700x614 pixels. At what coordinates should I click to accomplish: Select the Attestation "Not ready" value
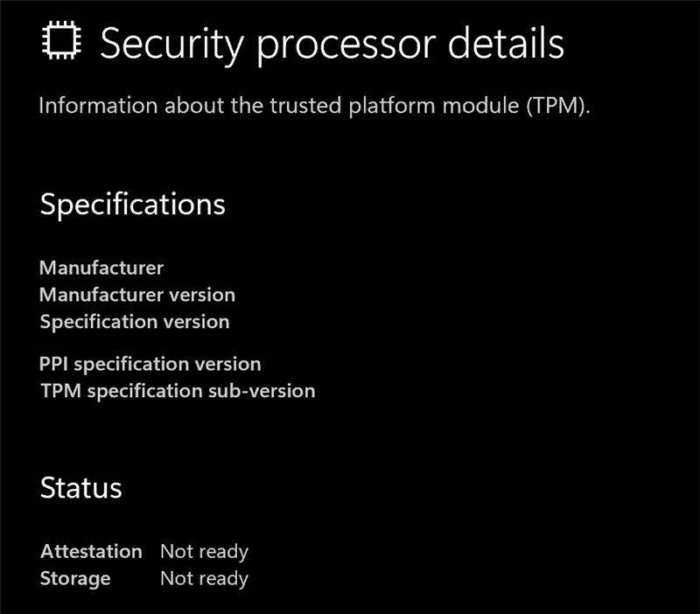pyautogui.click(x=204, y=552)
